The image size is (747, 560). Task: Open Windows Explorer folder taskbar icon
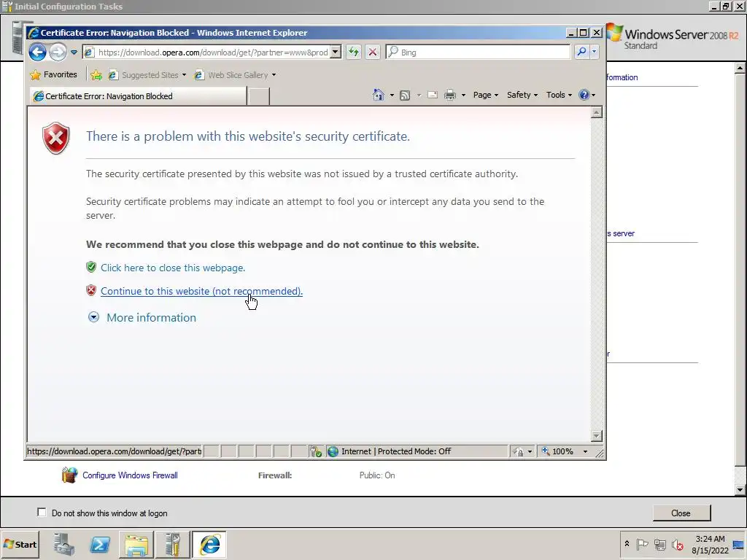pos(136,544)
